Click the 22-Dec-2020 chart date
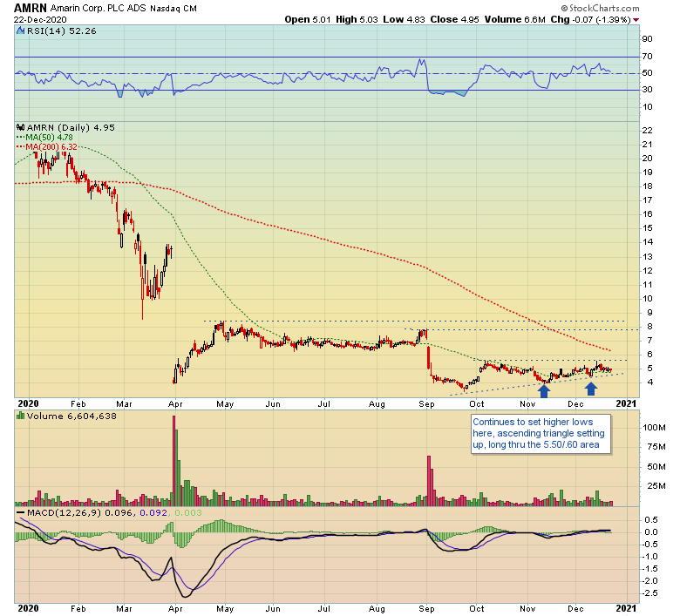The width and height of the screenshot is (680, 616). (x=40, y=20)
